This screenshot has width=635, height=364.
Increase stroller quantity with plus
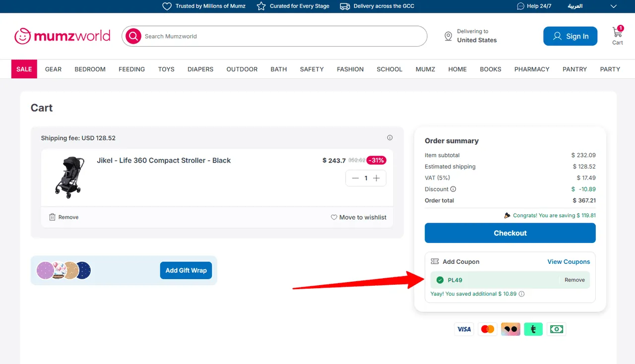tap(377, 178)
